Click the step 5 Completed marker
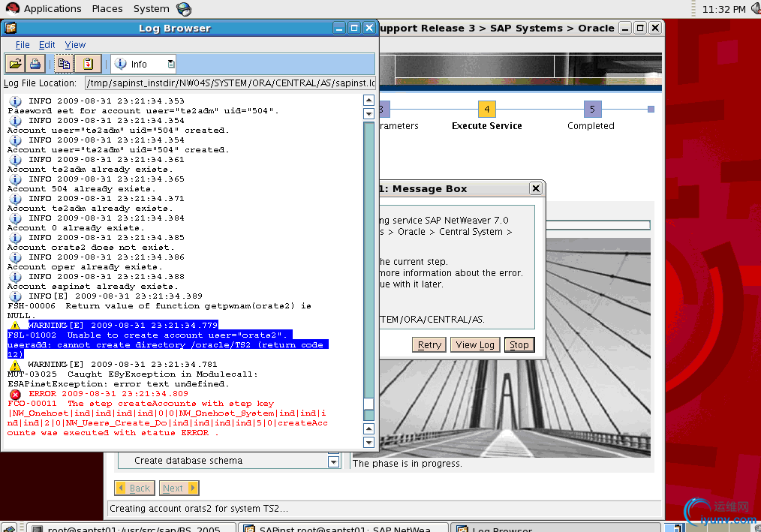This screenshot has height=532, width=761. (592, 110)
